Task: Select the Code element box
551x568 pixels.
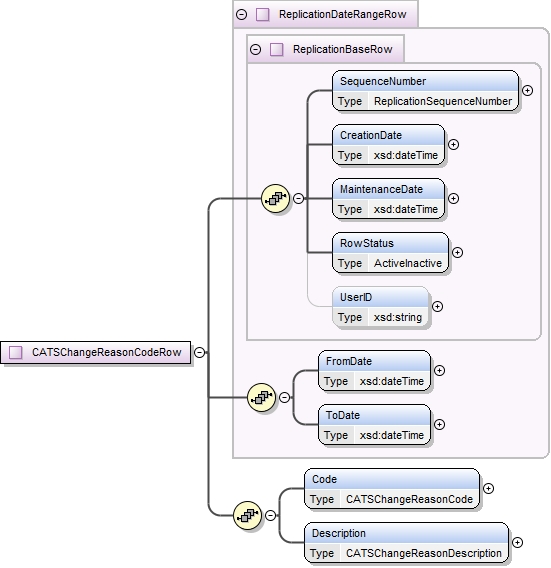Action: 392,489
